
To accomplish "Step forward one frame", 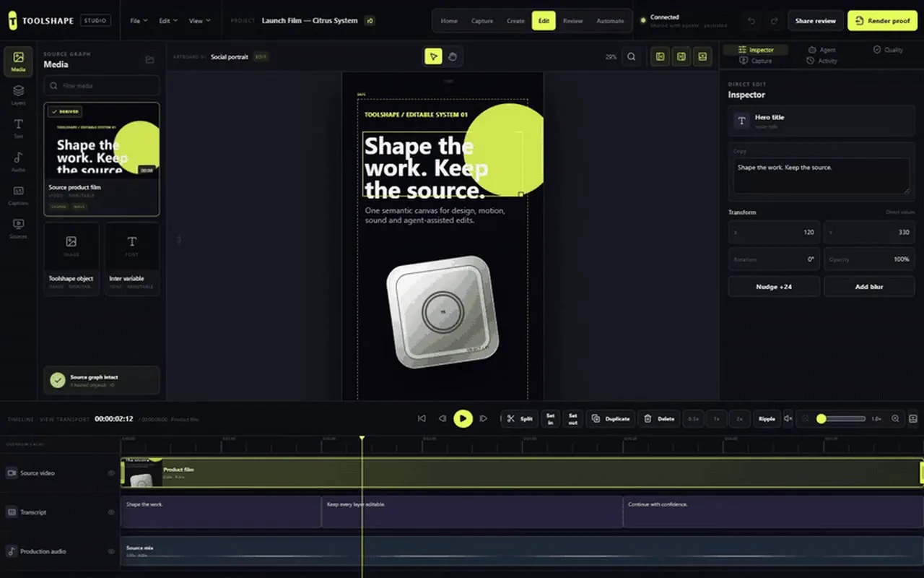I will pos(484,418).
